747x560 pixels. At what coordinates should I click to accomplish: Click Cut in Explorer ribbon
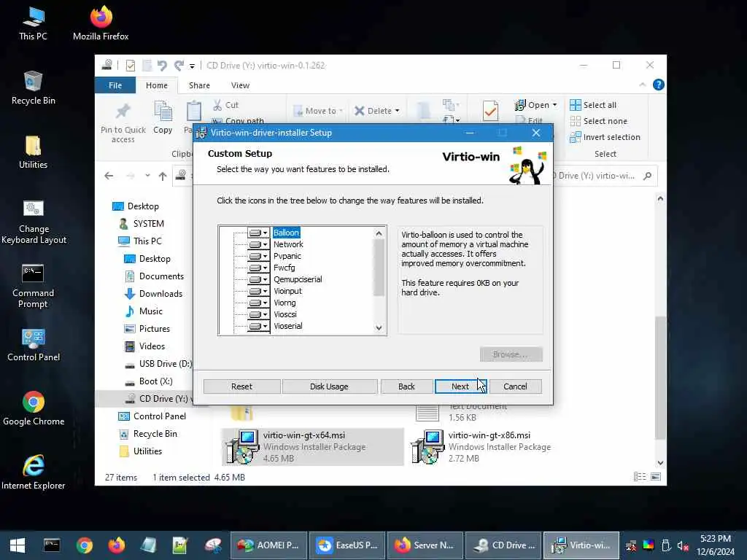(x=226, y=105)
